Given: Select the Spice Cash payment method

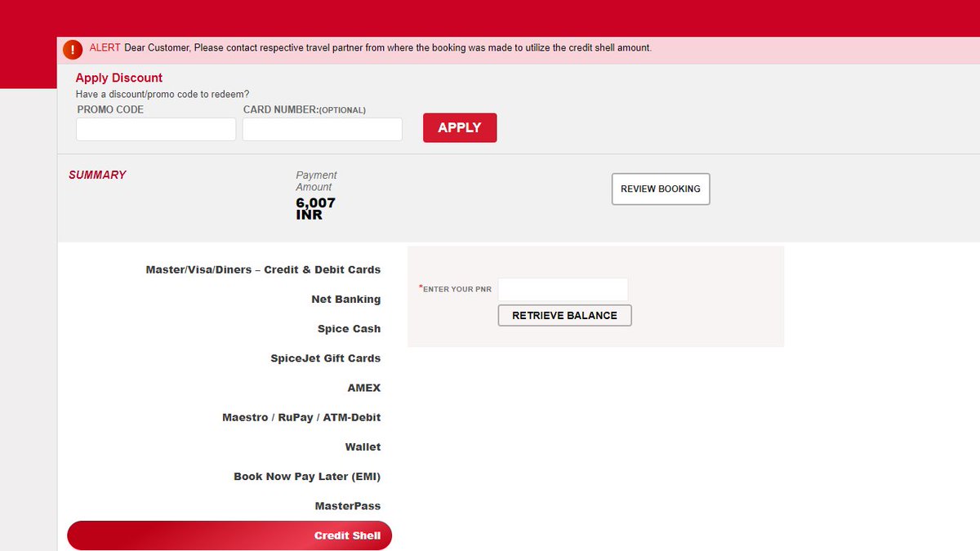Looking at the screenshot, I should click(350, 329).
